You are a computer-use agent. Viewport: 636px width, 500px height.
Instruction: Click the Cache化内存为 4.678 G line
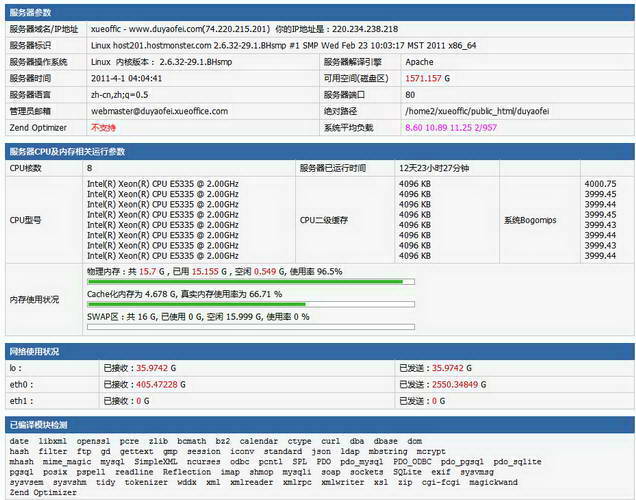185,294
